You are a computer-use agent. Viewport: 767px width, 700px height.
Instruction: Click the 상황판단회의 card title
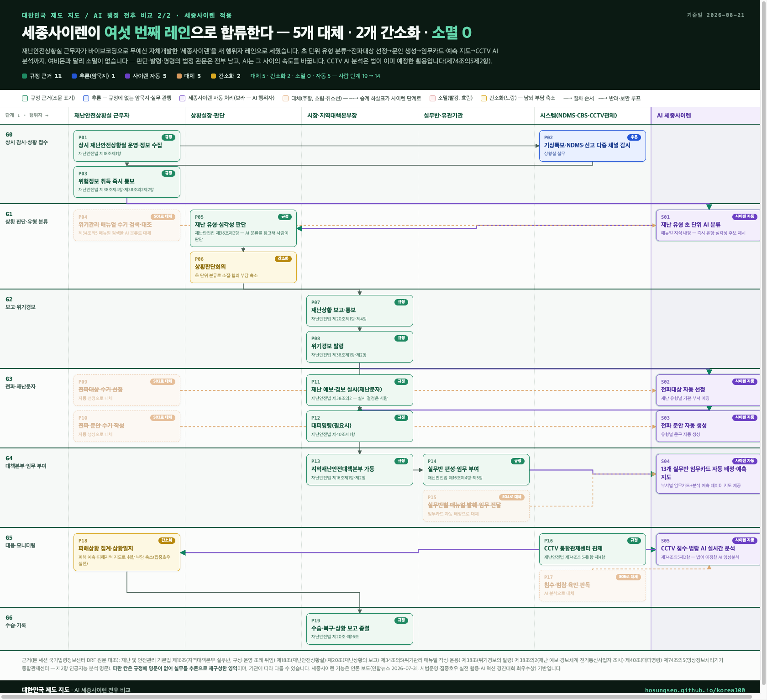[210, 267]
